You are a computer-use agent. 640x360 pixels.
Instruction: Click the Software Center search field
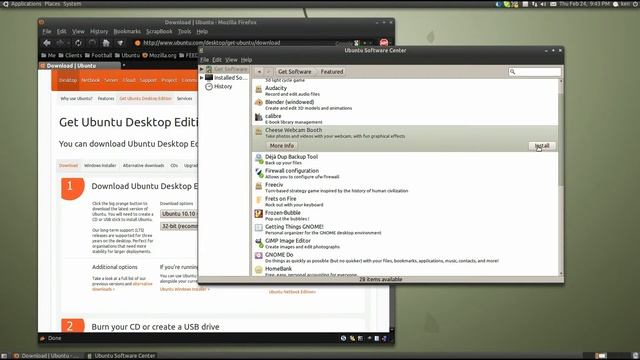pos(535,72)
